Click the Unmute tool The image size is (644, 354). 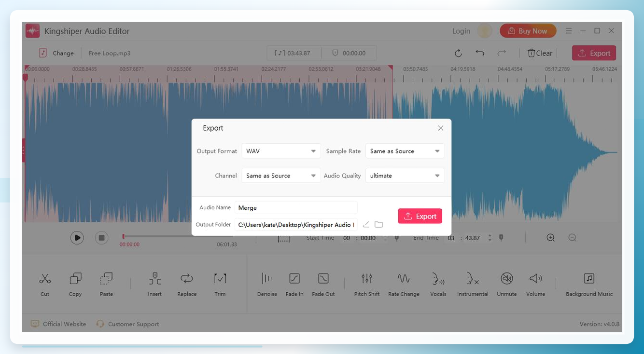pyautogui.click(x=507, y=284)
